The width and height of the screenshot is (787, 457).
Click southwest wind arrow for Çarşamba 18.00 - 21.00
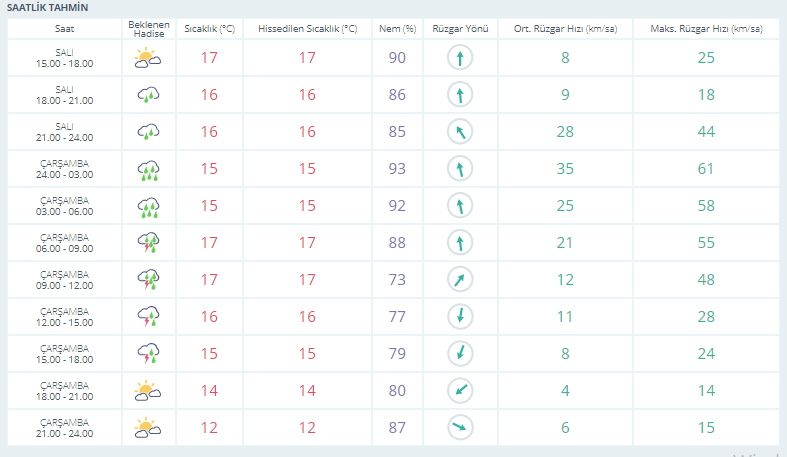[460, 391]
